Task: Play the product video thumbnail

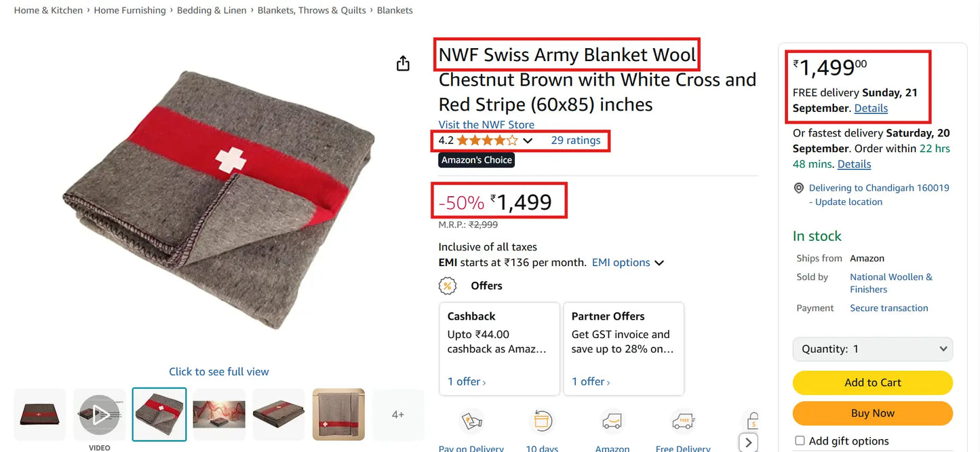Action: (x=99, y=414)
